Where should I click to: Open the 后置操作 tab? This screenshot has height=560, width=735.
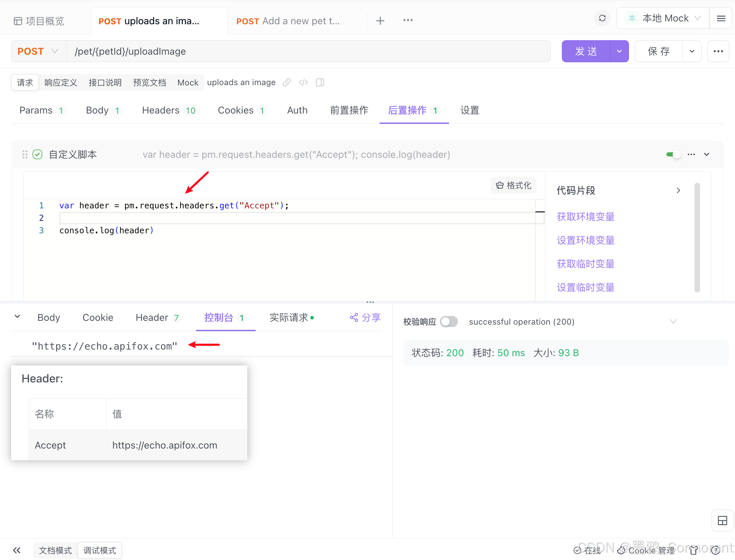[x=414, y=110]
